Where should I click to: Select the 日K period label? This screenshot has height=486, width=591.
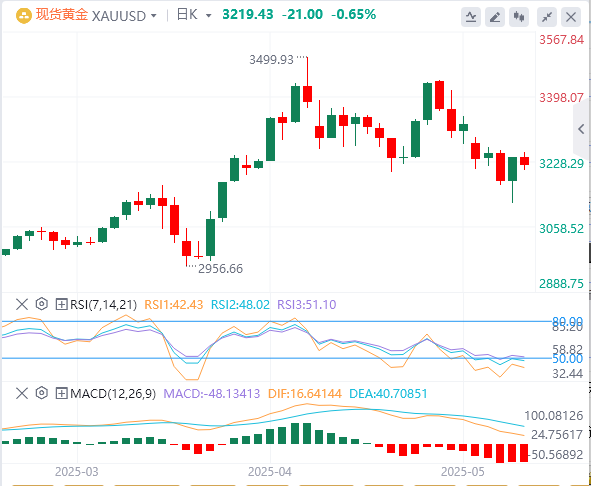tap(187, 15)
